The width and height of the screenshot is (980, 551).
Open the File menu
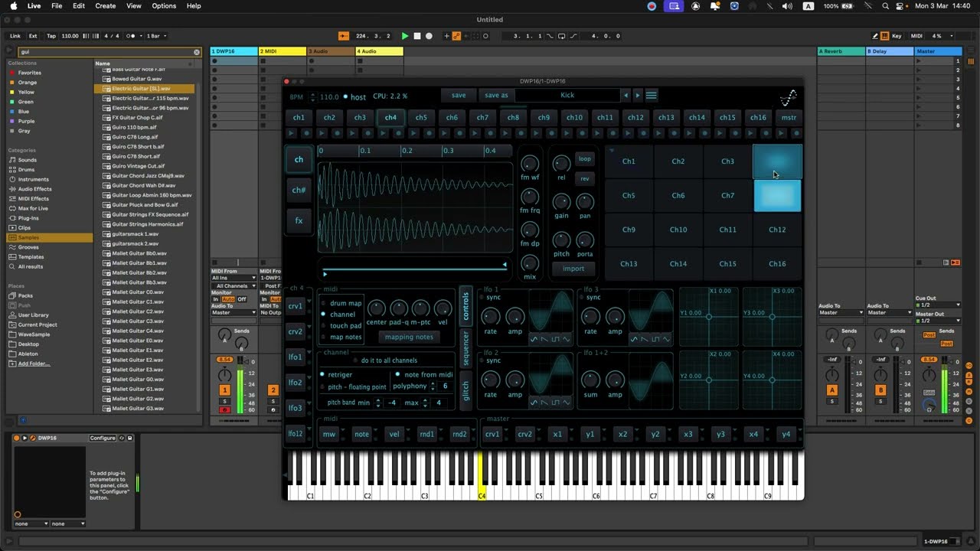coord(57,6)
